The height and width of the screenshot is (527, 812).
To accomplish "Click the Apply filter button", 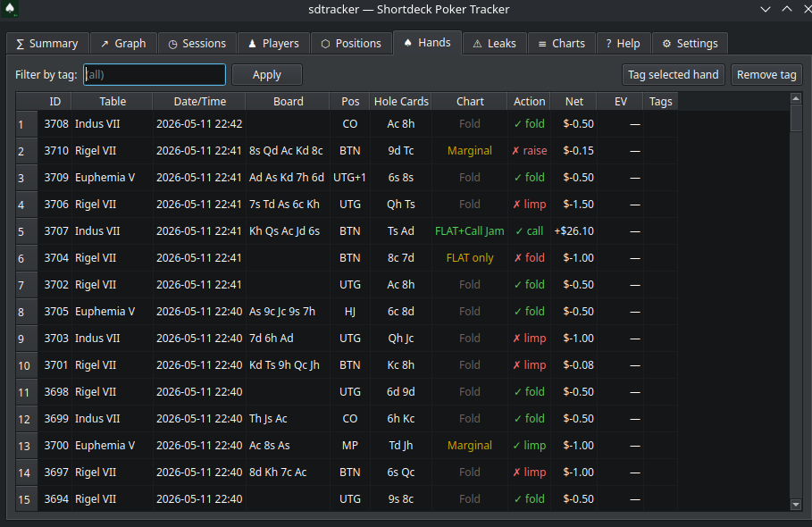I will pos(267,74).
